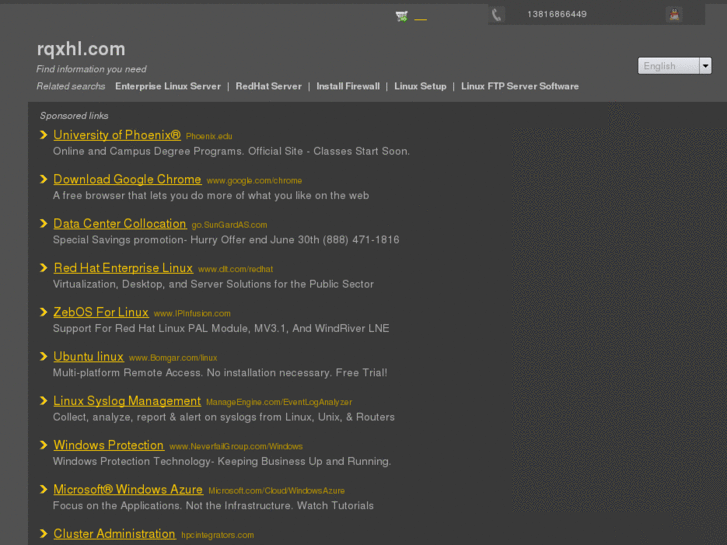Screen dimensions: 727x545
Task: Open the Ubuntu linux sponsored link
Action: pos(88,357)
